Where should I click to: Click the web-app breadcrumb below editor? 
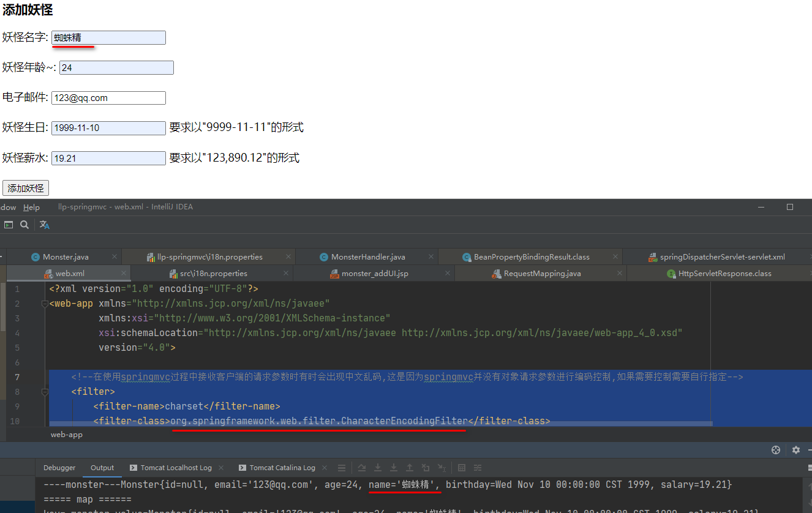tap(67, 435)
